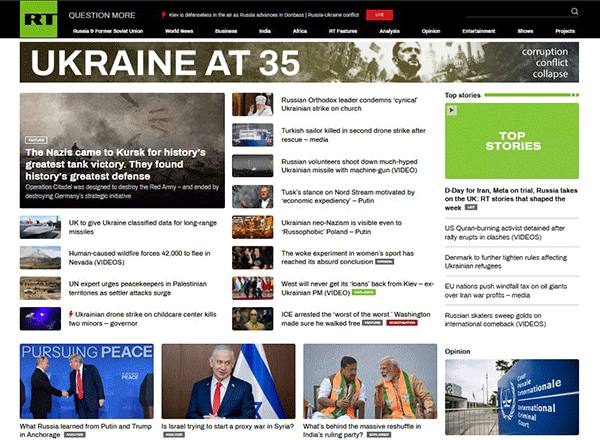Open Tusk's stance on Nord Stream article
This screenshot has width=600, height=440.
(348, 196)
